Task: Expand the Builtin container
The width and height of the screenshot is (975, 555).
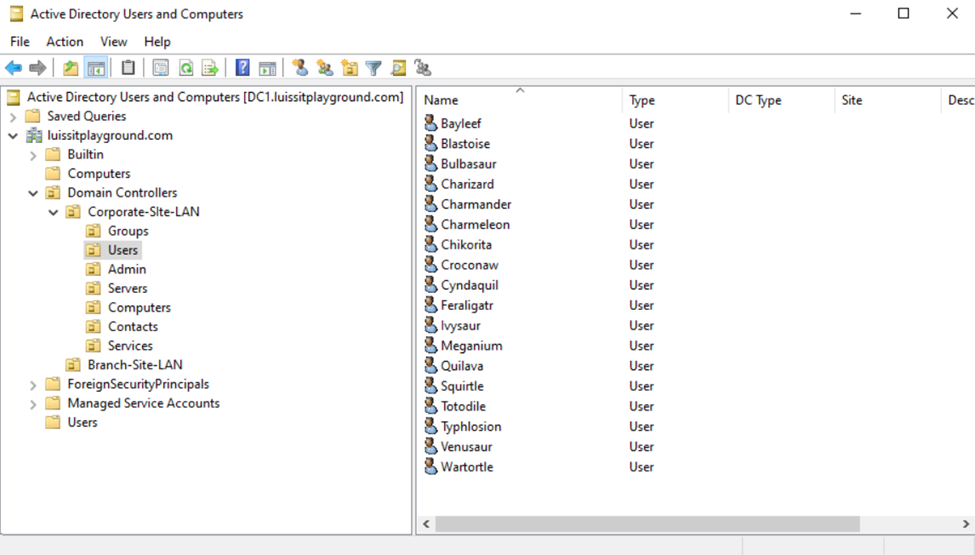Action: pyautogui.click(x=33, y=155)
